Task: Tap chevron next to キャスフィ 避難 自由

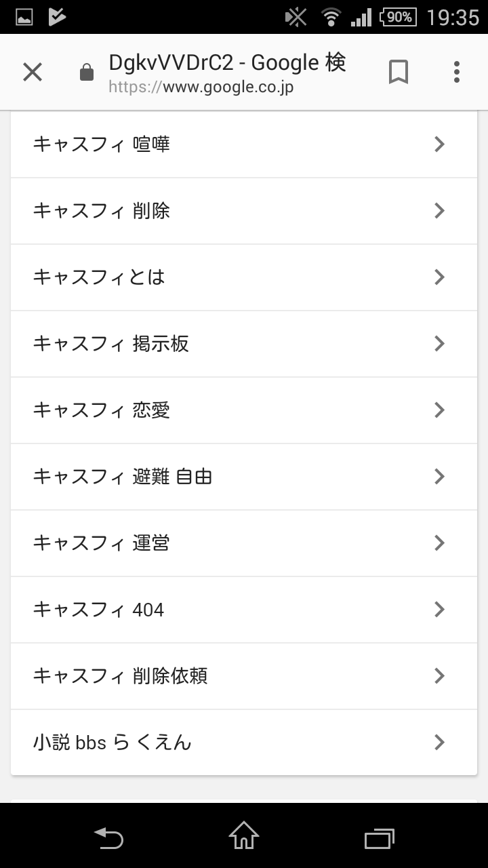Action: tap(439, 477)
